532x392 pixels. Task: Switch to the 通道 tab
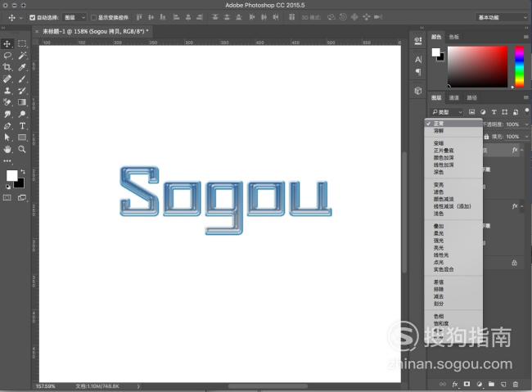pos(454,97)
